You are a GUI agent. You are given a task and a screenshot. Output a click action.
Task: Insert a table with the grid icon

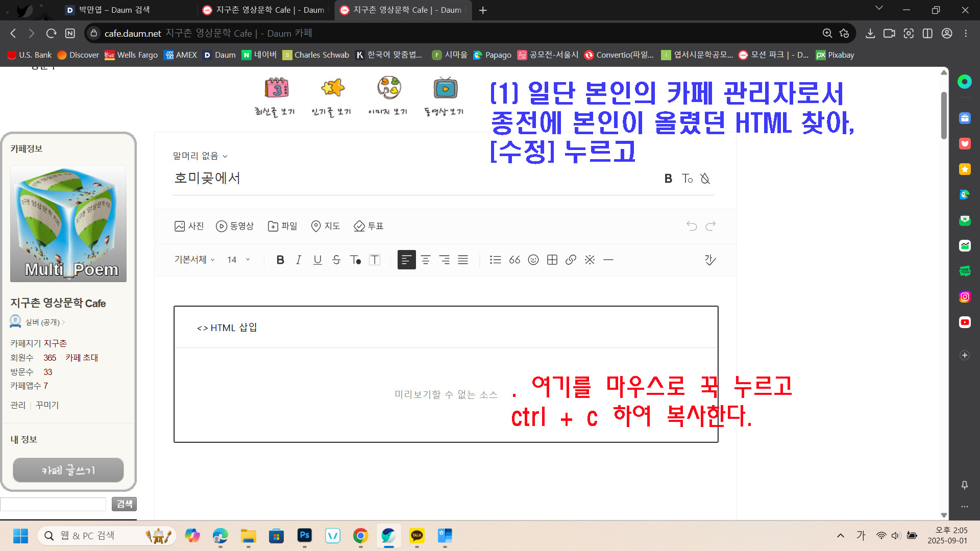[552, 260]
